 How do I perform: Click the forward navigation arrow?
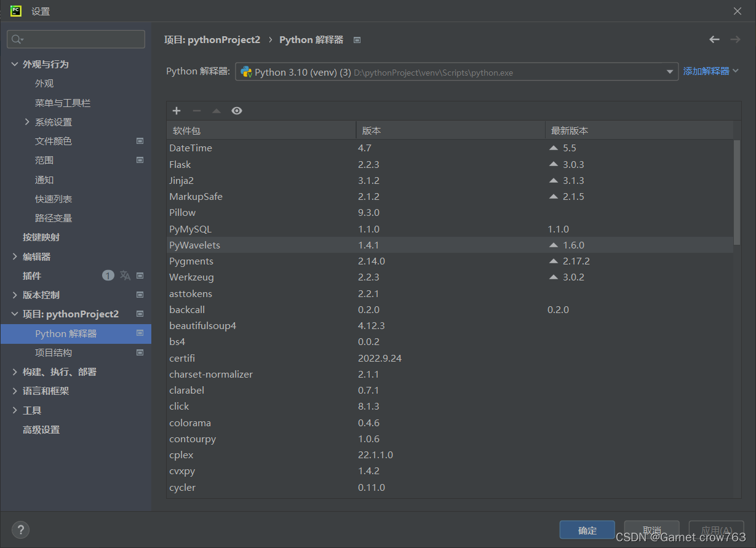click(x=735, y=39)
